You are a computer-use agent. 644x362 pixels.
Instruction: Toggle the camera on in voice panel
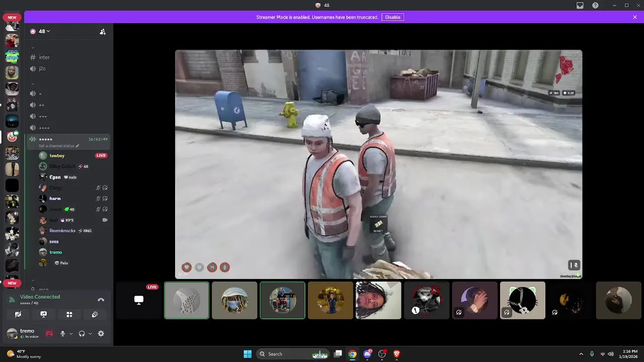(x=18, y=314)
